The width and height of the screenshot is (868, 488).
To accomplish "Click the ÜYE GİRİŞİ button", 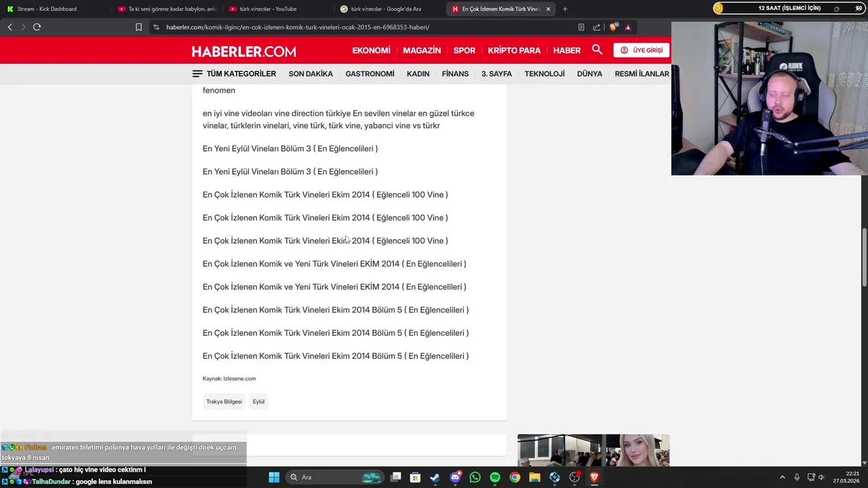I will (642, 50).
